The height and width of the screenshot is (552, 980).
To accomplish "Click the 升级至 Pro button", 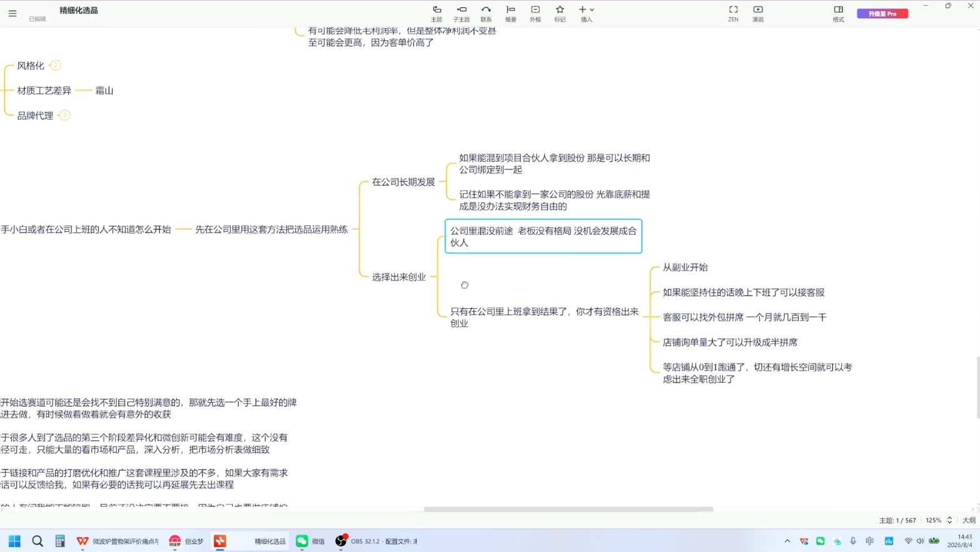I will (882, 13).
